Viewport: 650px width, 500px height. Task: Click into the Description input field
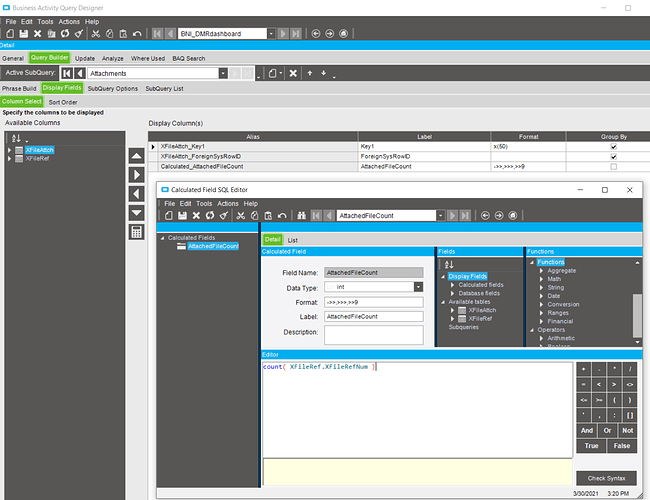click(373, 332)
